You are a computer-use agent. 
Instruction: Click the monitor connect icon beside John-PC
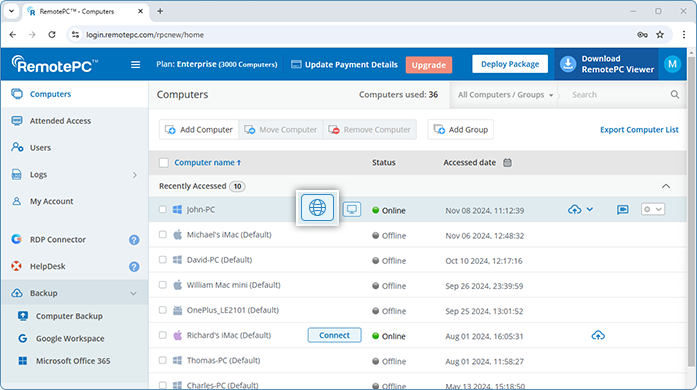click(352, 209)
